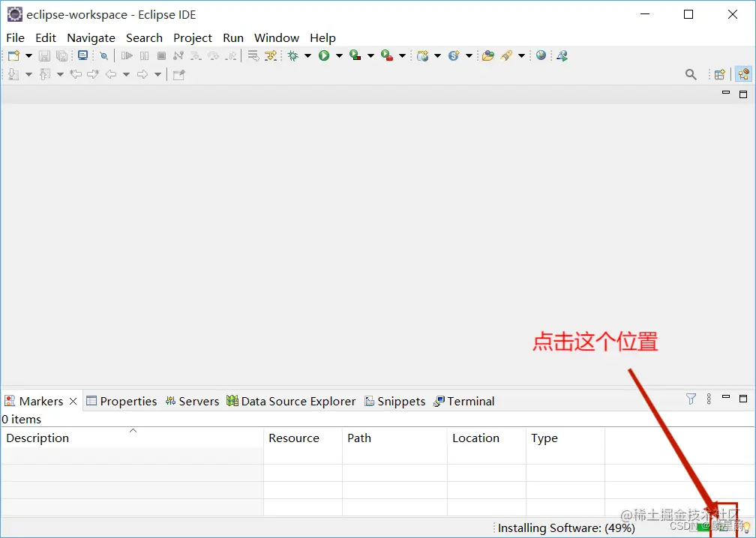Minimize the editor area
Image resolution: width=756 pixels, height=538 pixels.
pyautogui.click(x=726, y=92)
